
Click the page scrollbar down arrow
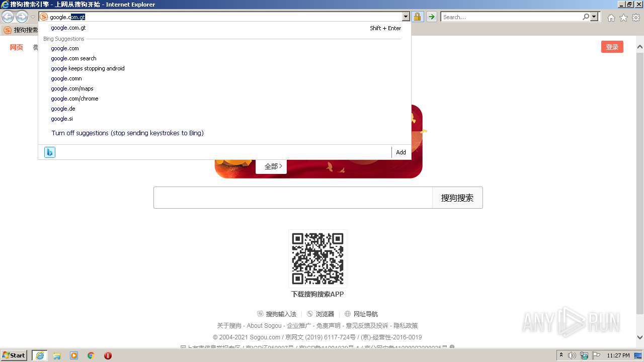[x=640, y=338]
